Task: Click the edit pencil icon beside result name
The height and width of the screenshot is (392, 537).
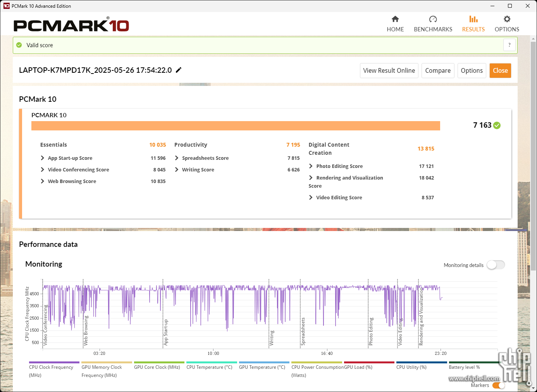Action: 179,70
